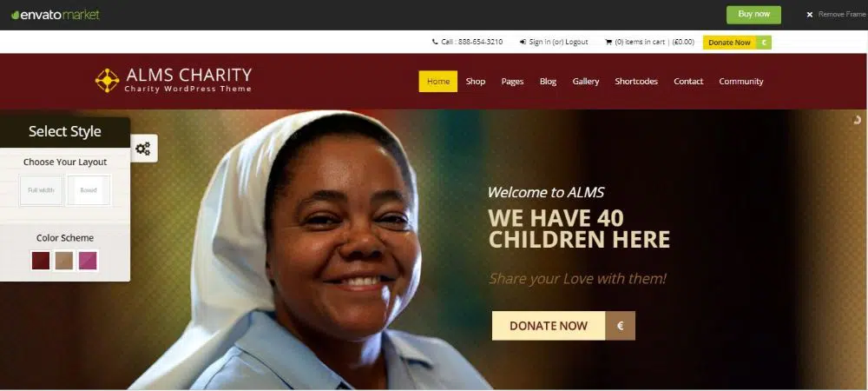The width and height of the screenshot is (868, 391).
Task: Click the X icon beside Remove Frame
Action: (809, 15)
